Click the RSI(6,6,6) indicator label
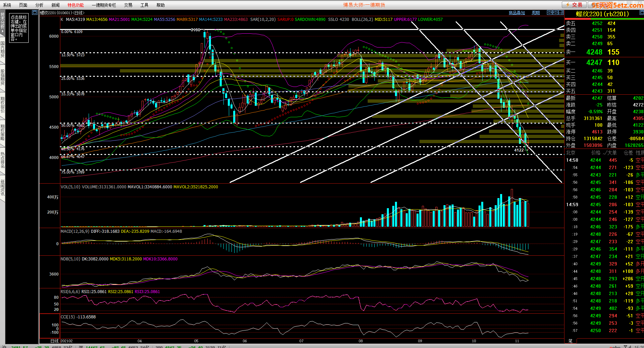644x348 pixels. [x=70, y=292]
